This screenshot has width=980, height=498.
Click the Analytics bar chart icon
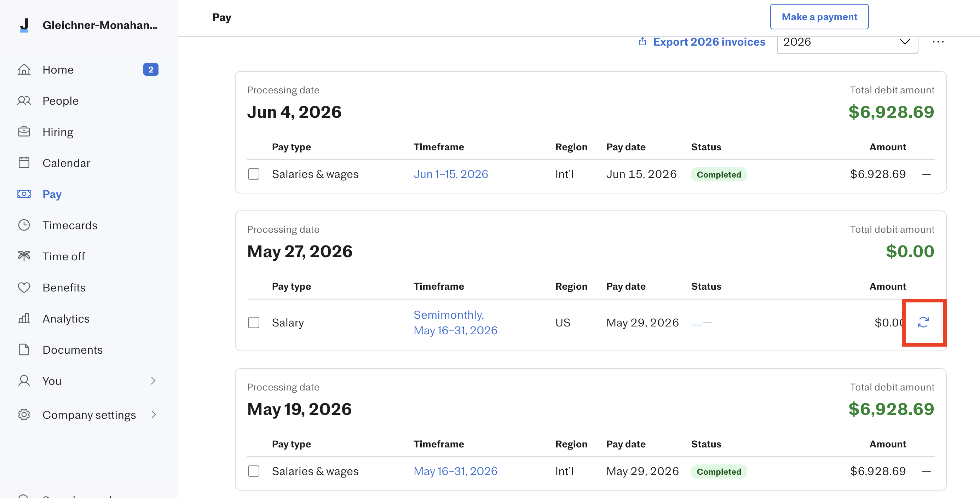click(x=24, y=318)
